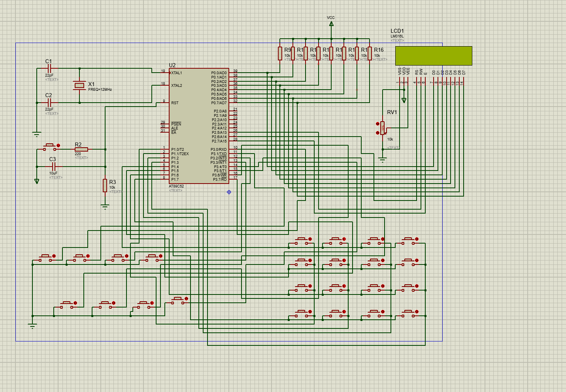This screenshot has height=392, width=566.
Task: Click the U2 reference label
Action: (172, 65)
